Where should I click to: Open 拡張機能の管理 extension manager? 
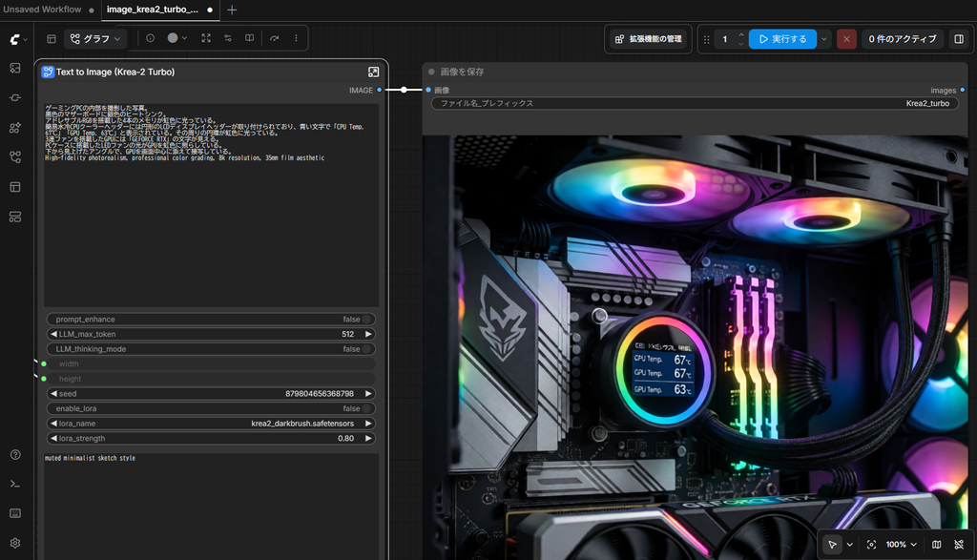click(x=648, y=38)
